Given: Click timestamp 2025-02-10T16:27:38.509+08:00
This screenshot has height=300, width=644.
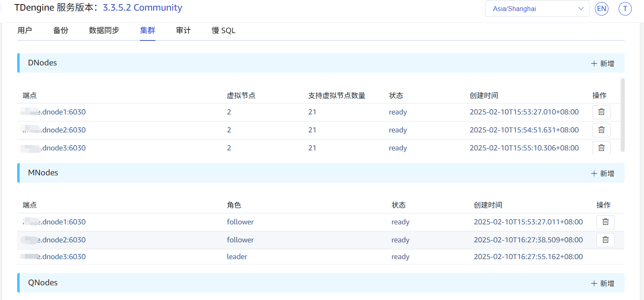Looking at the screenshot, I should (528, 240).
